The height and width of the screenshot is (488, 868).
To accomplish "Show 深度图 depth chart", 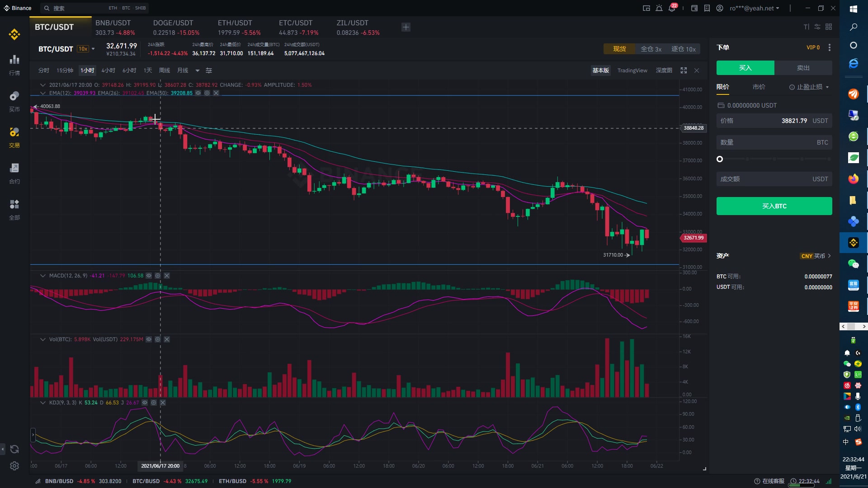I will pos(664,70).
